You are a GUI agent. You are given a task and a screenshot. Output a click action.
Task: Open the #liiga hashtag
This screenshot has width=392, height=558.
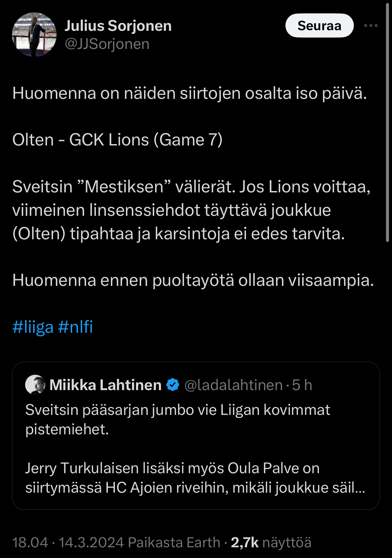click(33, 327)
